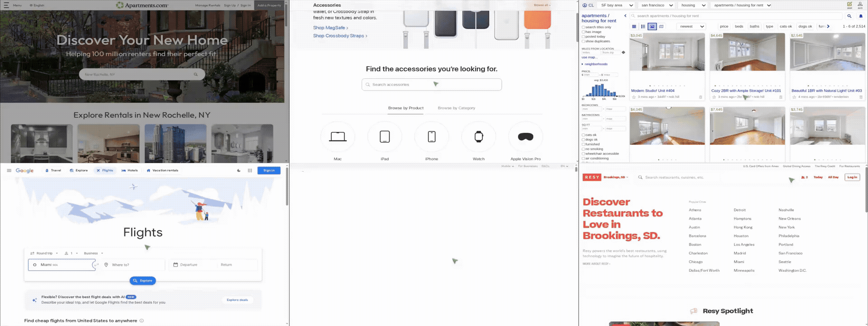Open the 'housing' category dropdown on Craigslist
868x326 pixels.
pos(693,5)
